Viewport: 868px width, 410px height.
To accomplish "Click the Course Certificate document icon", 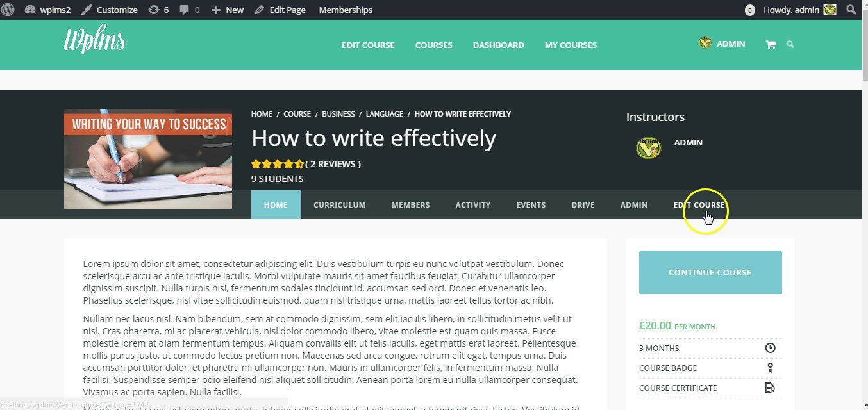I will [x=770, y=388].
